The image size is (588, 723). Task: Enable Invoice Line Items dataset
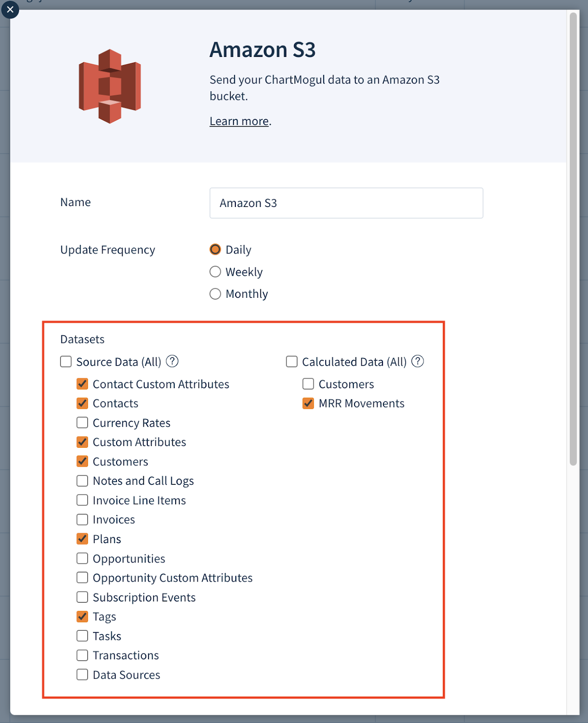coord(82,500)
